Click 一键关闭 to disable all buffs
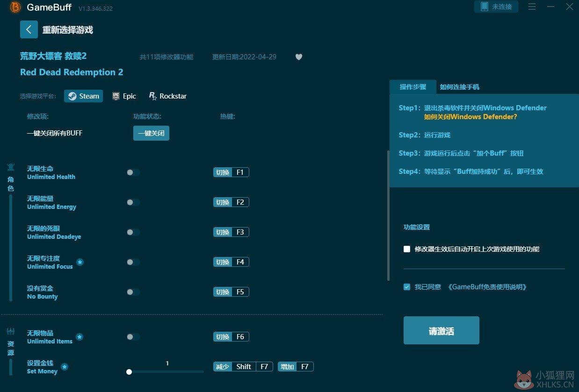The height and width of the screenshot is (392, 579). (x=151, y=133)
